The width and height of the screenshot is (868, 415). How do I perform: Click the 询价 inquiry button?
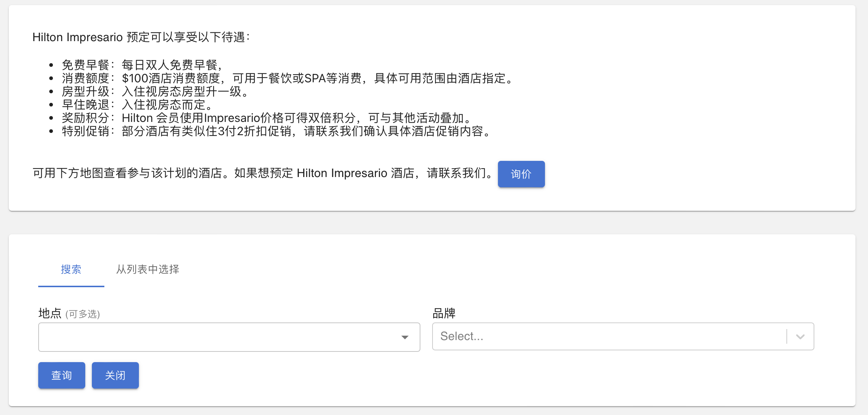click(x=521, y=174)
